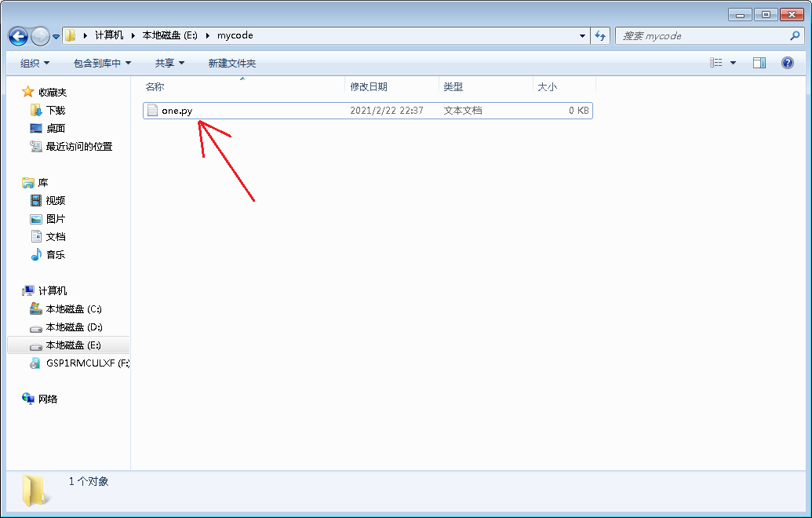Select 网络 in the navigation pane

coord(48,399)
